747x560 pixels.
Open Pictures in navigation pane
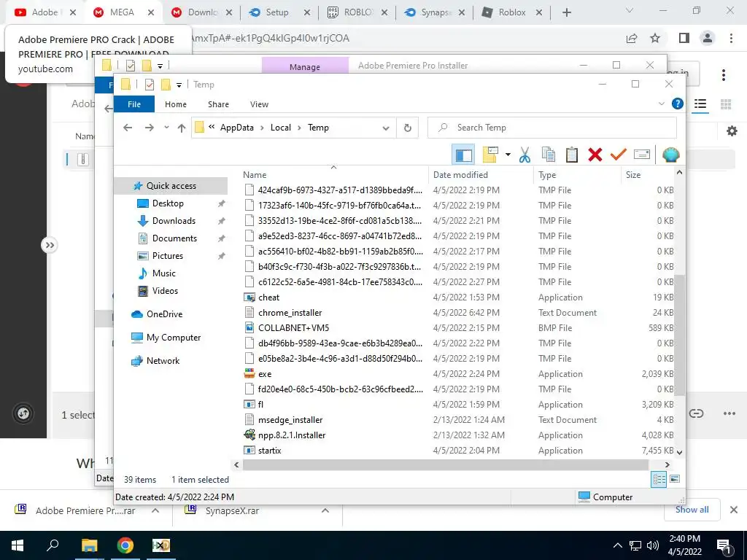(x=168, y=256)
